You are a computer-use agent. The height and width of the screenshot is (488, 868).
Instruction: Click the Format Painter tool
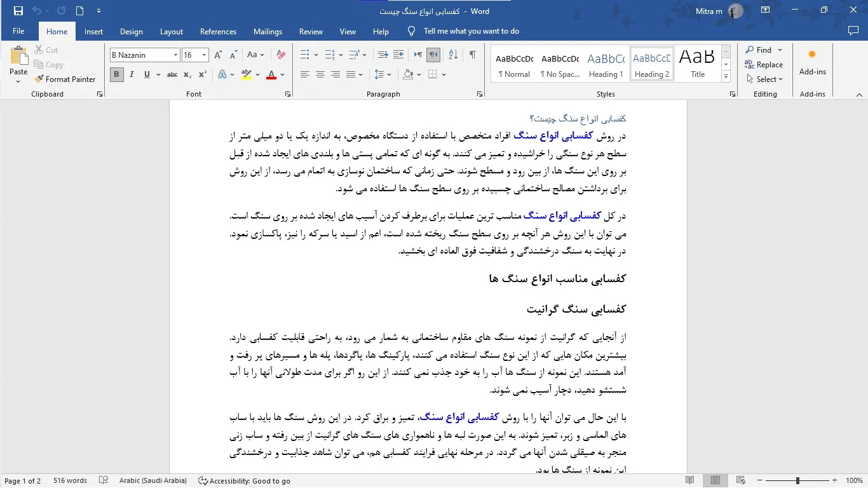point(64,79)
